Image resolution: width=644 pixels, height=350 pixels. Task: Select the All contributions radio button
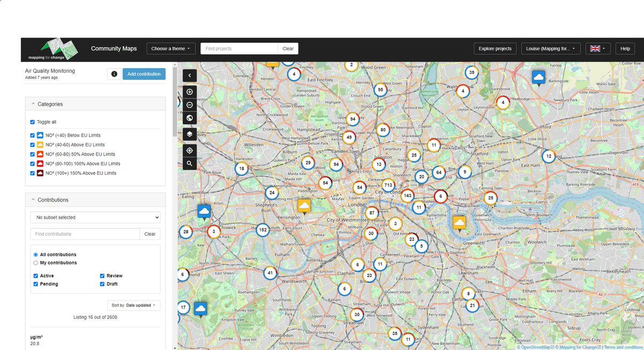click(36, 255)
